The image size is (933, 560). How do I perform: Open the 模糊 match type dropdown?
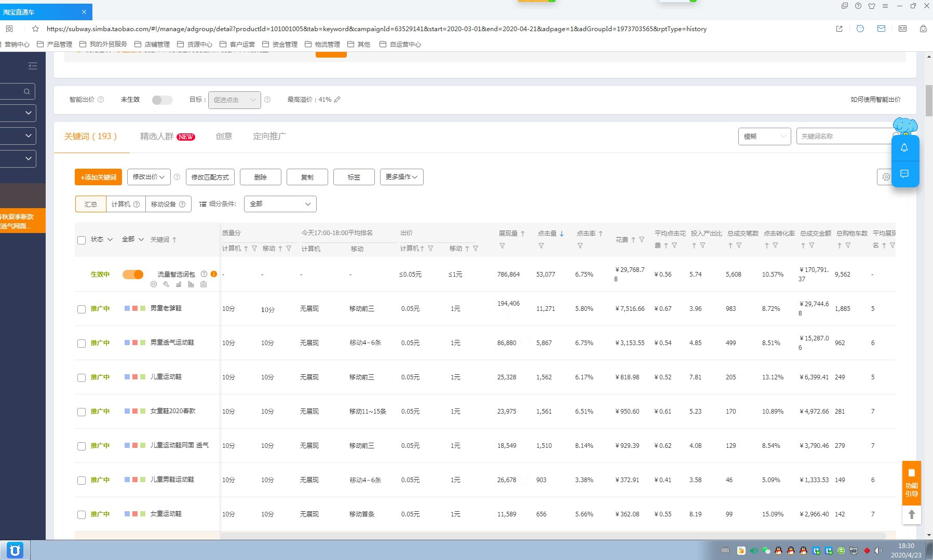pyautogui.click(x=764, y=136)
